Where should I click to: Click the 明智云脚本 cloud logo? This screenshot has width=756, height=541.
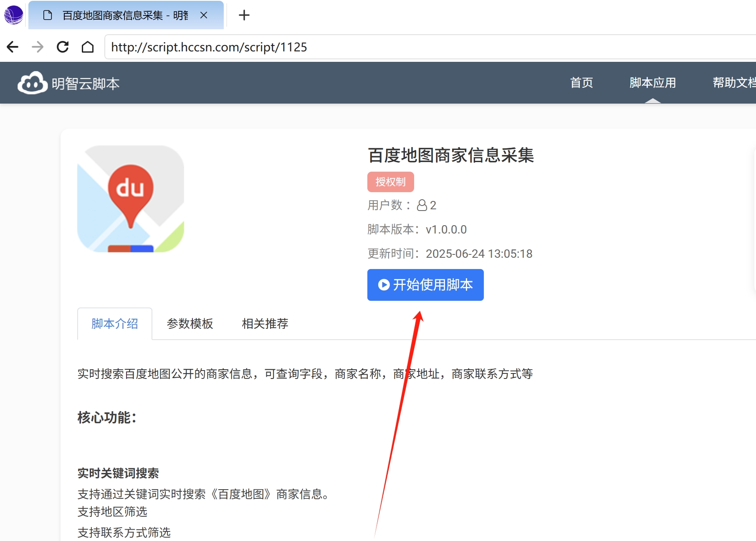click(32, 83)
